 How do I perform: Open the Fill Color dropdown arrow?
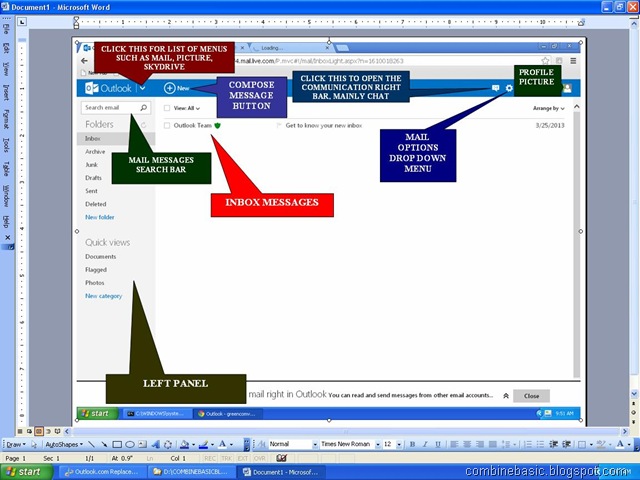click(193, 444)
